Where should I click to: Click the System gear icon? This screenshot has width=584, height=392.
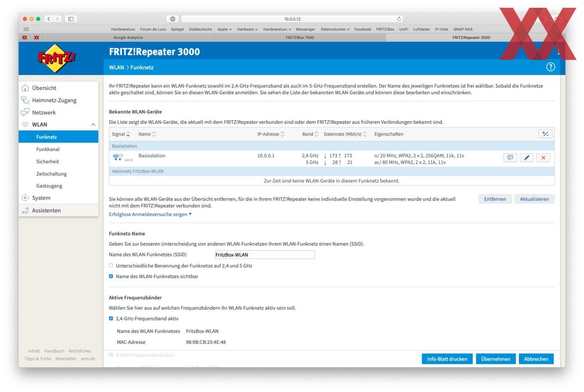pos(25,198)
